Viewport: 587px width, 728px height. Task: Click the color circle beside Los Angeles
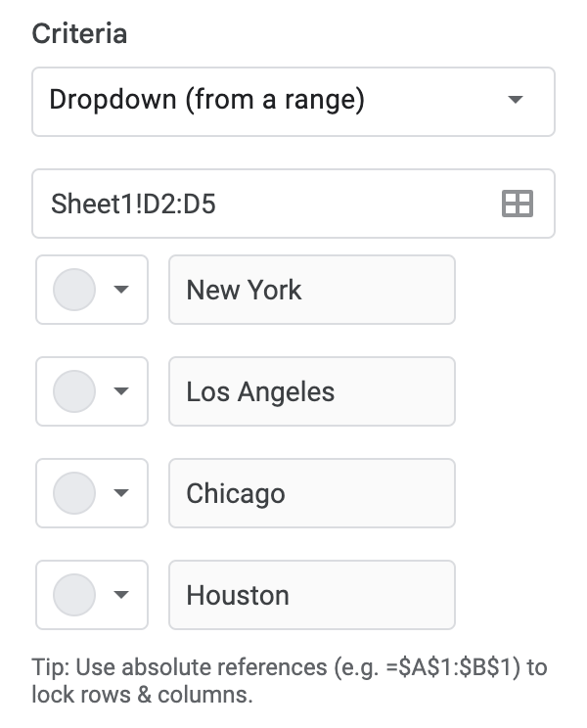click(74, 391)
